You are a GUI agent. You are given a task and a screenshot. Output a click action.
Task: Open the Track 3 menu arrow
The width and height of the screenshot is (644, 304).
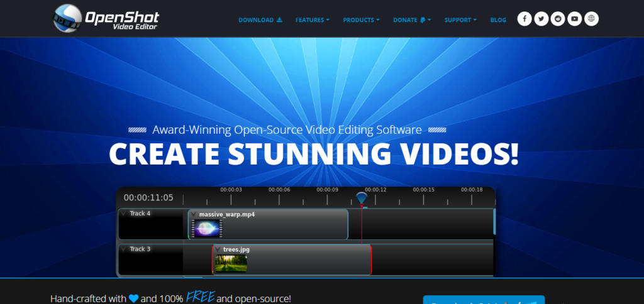click(x=123, y=249)
